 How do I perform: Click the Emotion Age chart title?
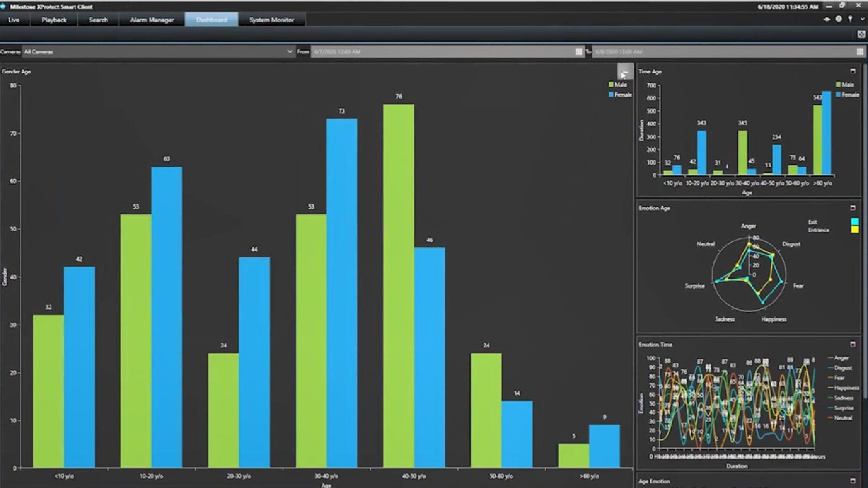654,208
